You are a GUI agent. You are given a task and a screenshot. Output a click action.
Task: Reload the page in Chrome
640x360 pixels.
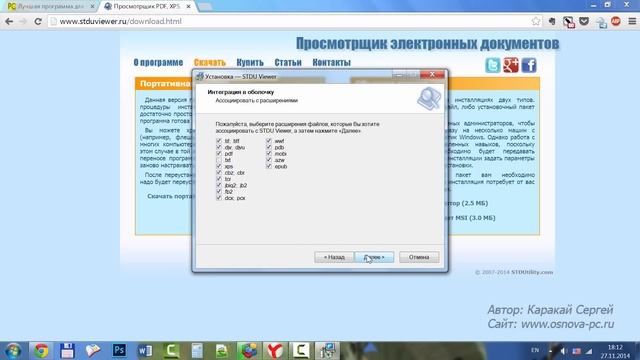click(x=38, y=21)
